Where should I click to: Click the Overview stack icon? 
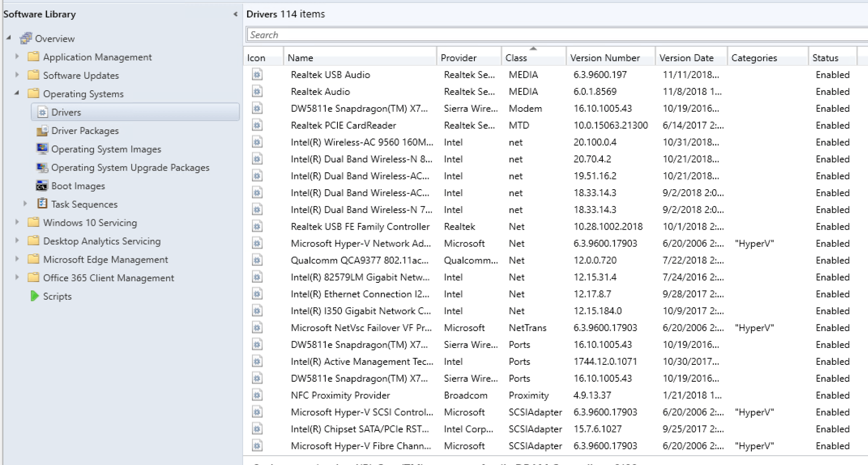pos(26,38)
